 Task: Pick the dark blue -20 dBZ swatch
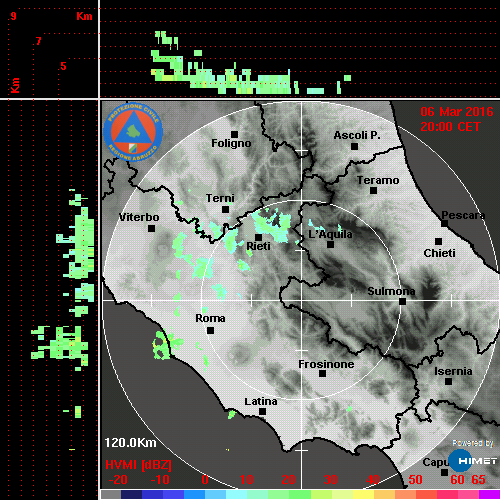point(131,494)
